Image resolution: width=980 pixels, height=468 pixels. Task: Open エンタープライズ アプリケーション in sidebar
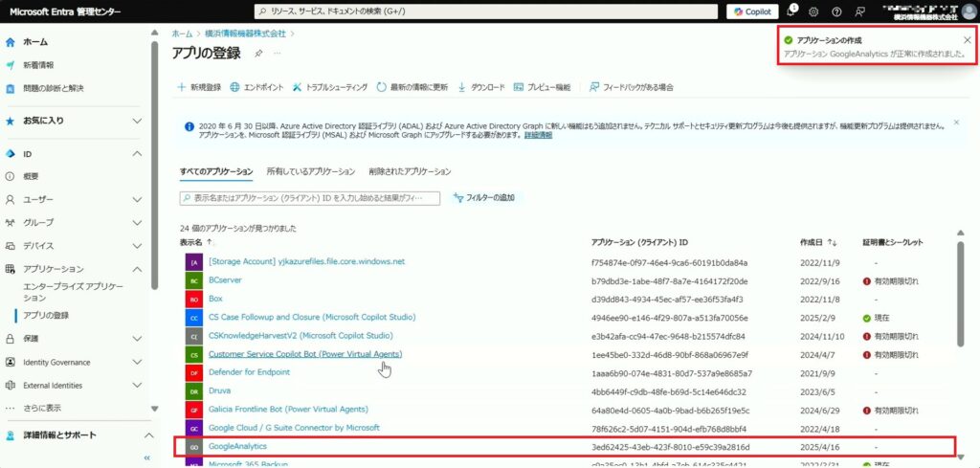pyautogui.click(x=73, y=293)
